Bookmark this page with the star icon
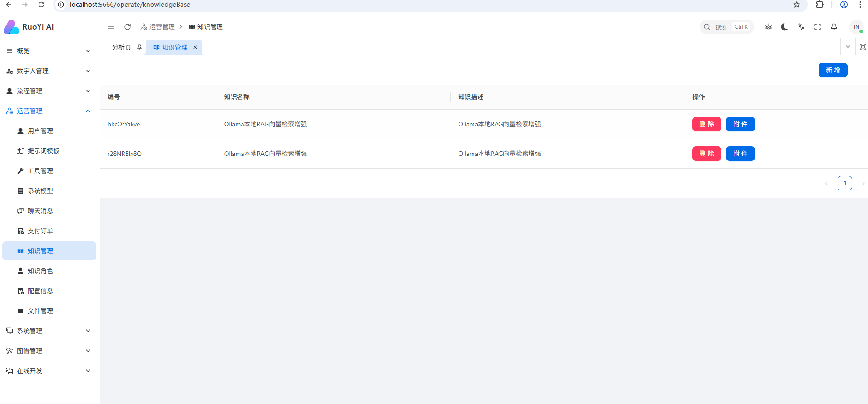Image resolution: width=868 pixels, height=404 pixels. pyautogui.click(x=797, y=5)
